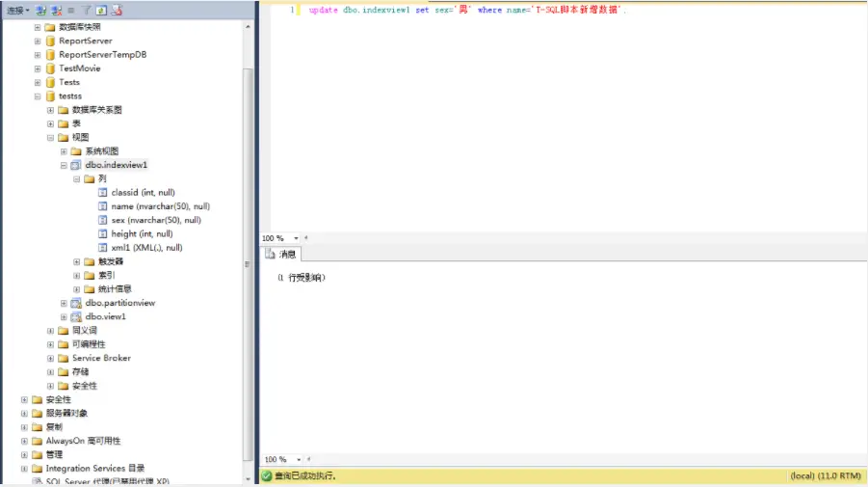This screenshot has height=487, width=868.
Task: Select the 同义词 folder
Action: click(x=85, y=330)
